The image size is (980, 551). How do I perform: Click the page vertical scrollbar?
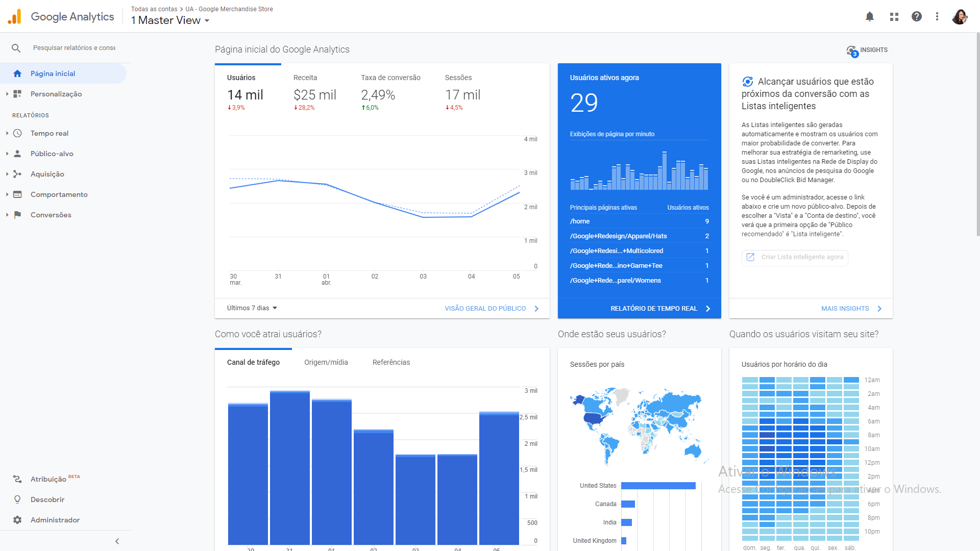tap(977, 135)
